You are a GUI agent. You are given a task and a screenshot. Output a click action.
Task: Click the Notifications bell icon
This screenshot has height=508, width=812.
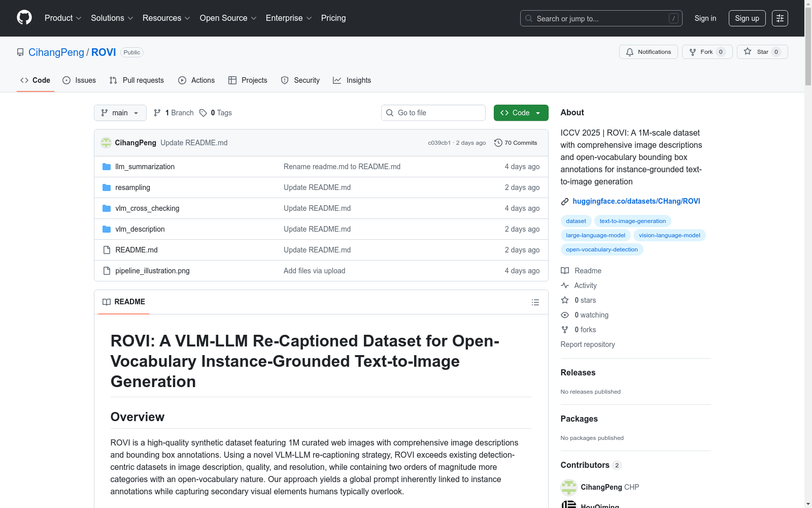click(x=630, y=52)
